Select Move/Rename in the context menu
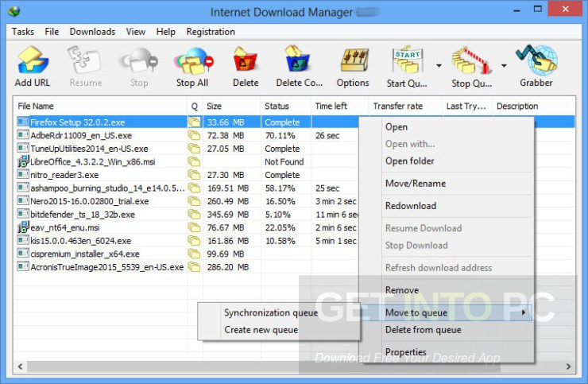 [416, 183]
